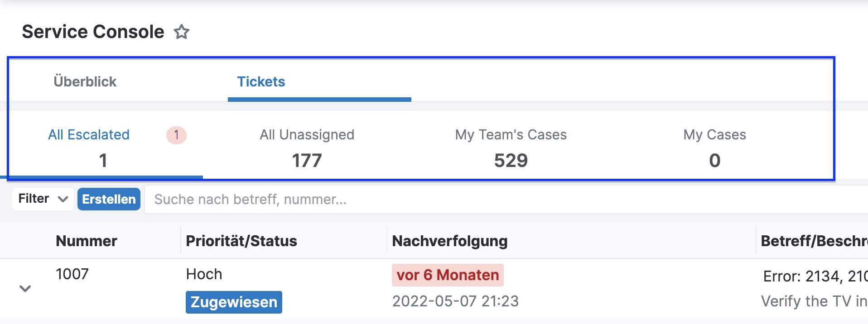Star the Service Console as favorite

182,32
